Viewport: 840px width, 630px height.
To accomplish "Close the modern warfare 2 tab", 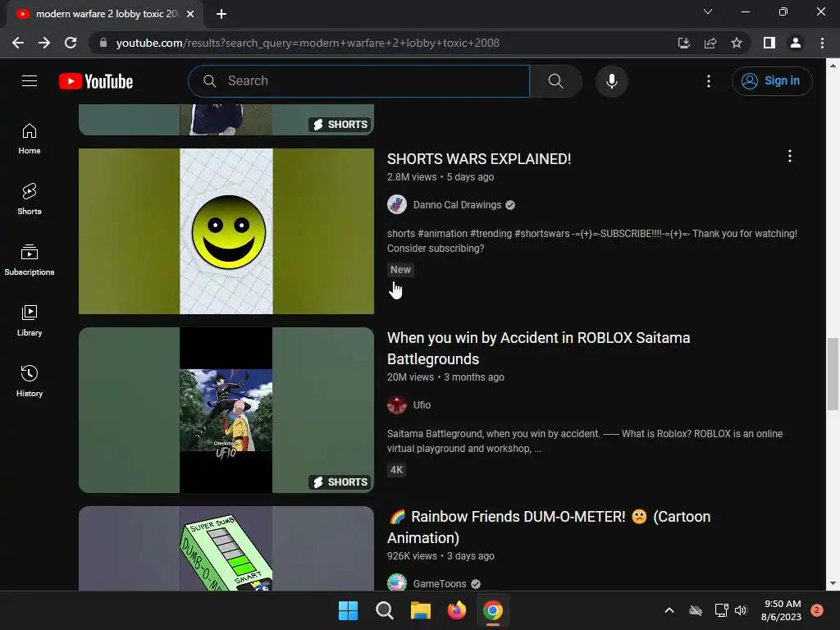I will tap(190, 14).
